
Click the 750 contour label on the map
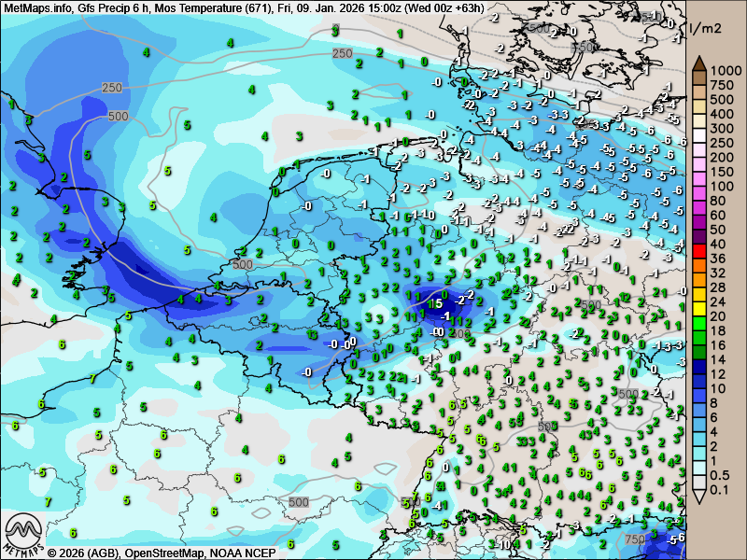(635, 539)
